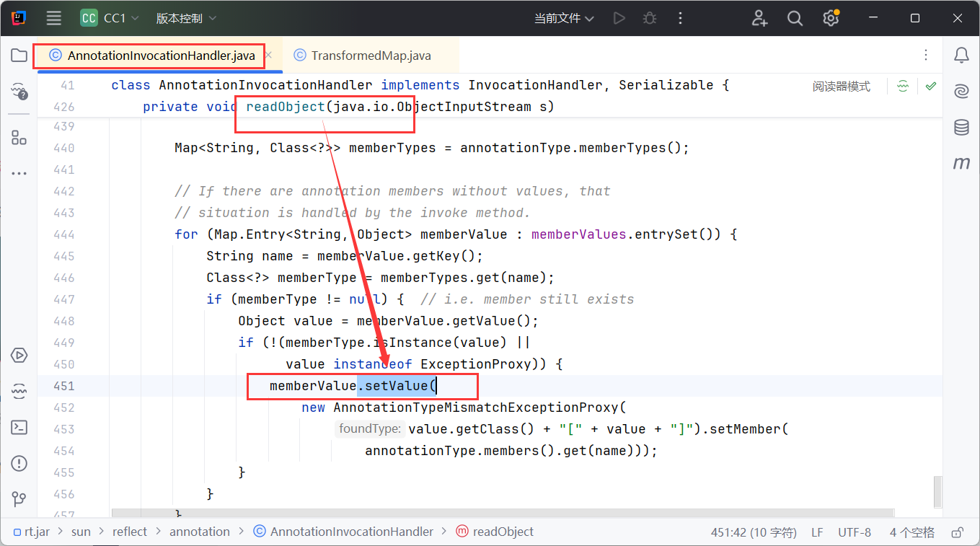Click the Search Everywhere magnifier icon
This screenshot has width=980, height=546.
point(795,19)
